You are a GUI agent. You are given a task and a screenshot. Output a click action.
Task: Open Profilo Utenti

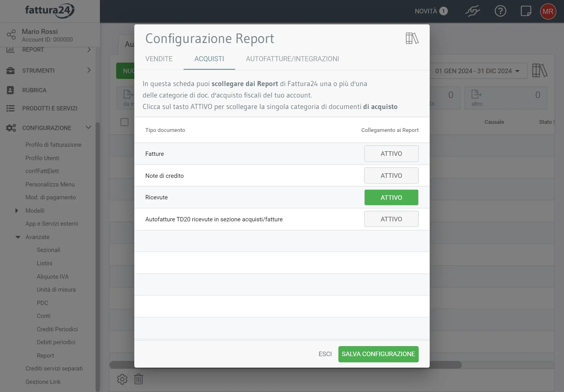[x=42, y=158]
